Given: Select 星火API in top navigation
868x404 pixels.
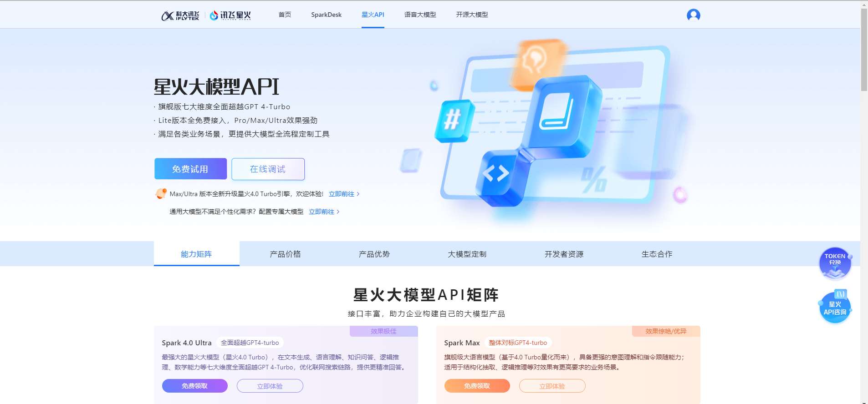Looking at the screenshot, I should (373, 15).
